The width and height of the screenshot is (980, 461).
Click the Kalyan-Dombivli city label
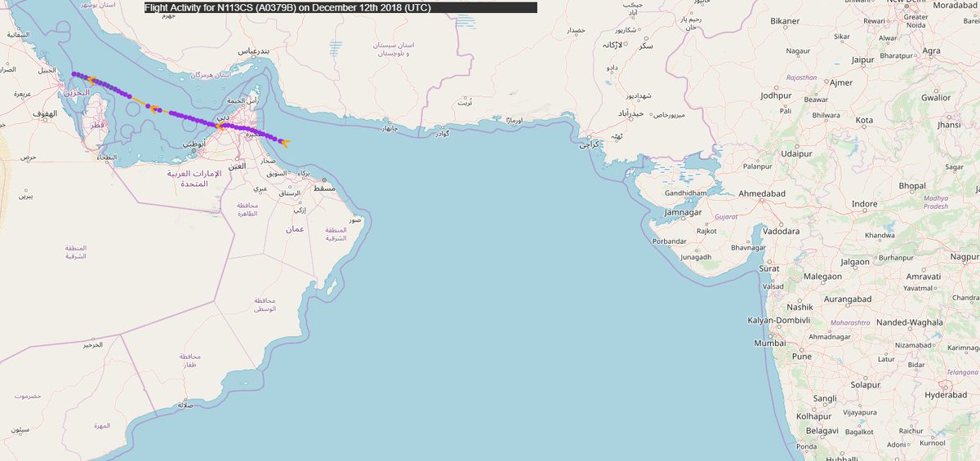778,320
